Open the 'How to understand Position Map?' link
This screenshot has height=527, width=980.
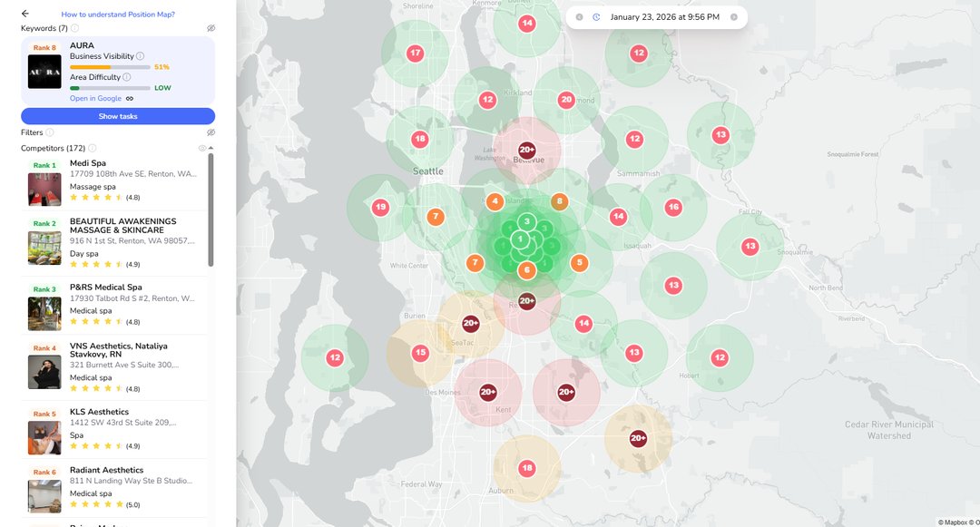pyautogui.click(x=118, y=15)
